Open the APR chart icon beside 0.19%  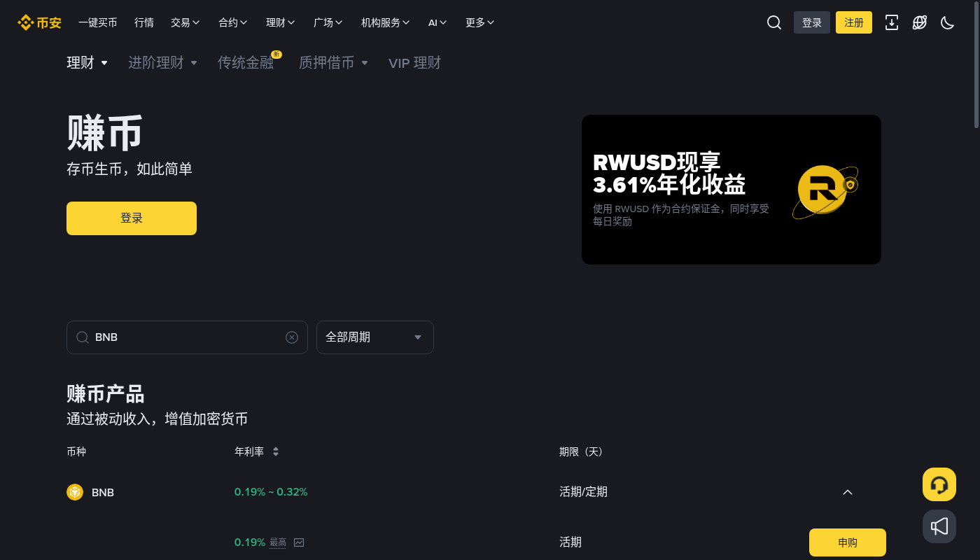pos(299,542)
